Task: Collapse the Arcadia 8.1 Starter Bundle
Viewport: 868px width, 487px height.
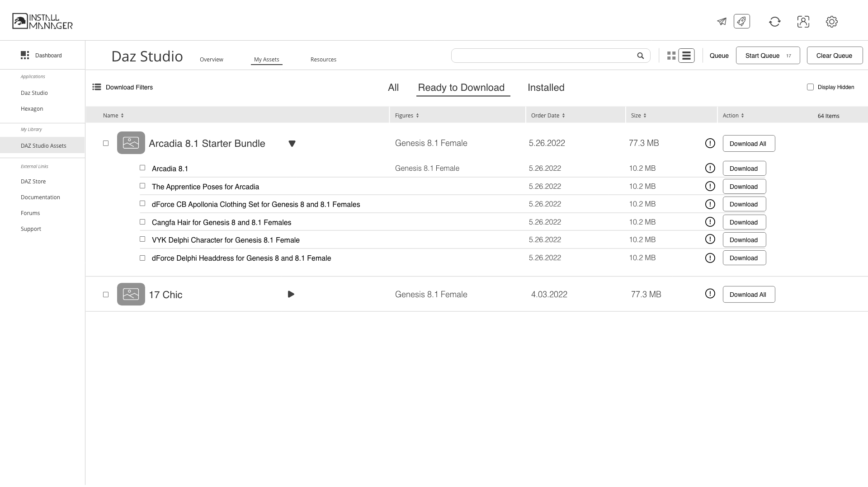Action: (x=292, y=144)
